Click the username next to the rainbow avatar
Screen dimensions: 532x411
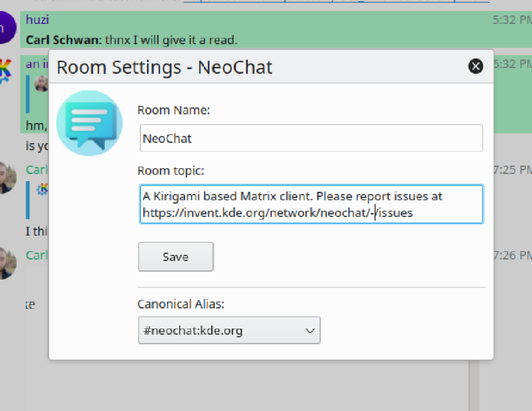coord(36,64)
